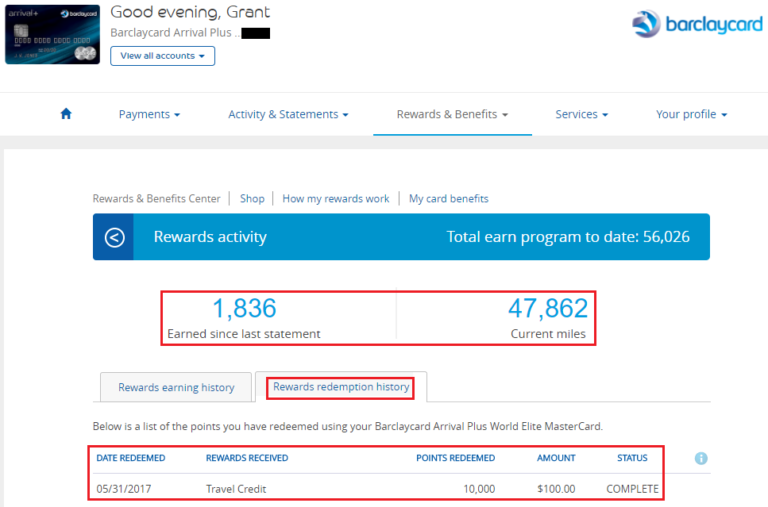This screenshot has width=768, height=507.
Task: Expand the Activity & Statements menu
Action: (288, 114)
